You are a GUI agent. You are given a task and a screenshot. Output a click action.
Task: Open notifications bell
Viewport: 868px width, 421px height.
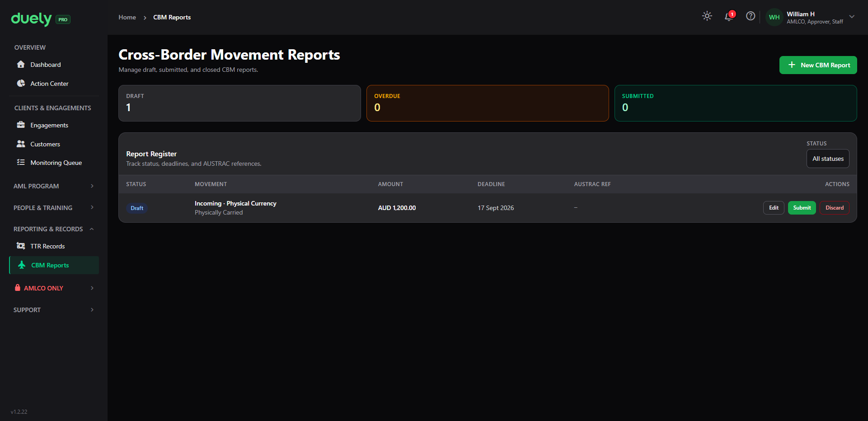coord(728,17)
